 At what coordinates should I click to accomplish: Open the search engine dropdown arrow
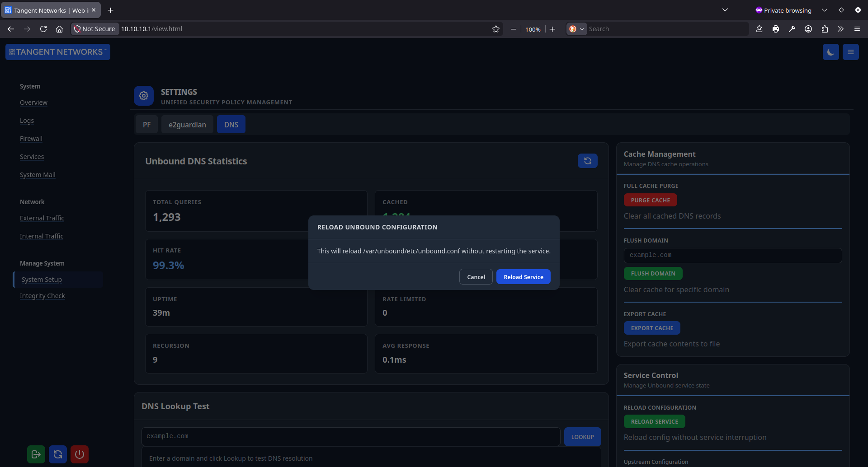point(582,28)
